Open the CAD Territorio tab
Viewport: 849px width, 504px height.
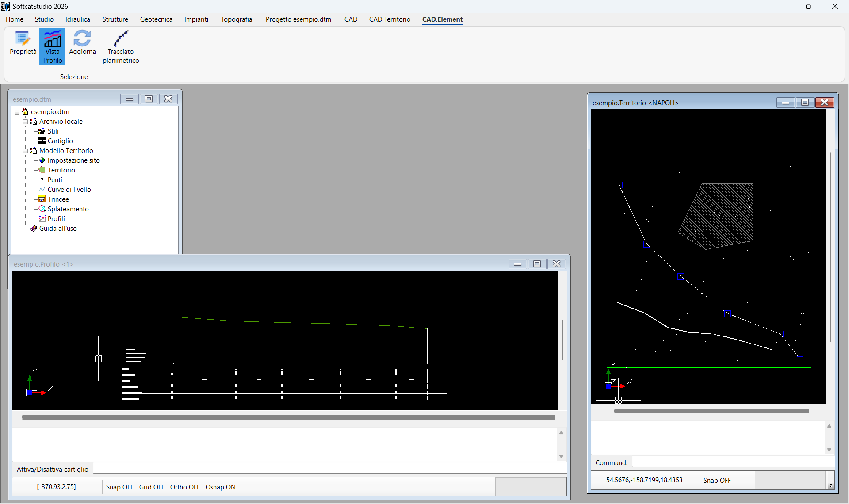tap(390, 19)
